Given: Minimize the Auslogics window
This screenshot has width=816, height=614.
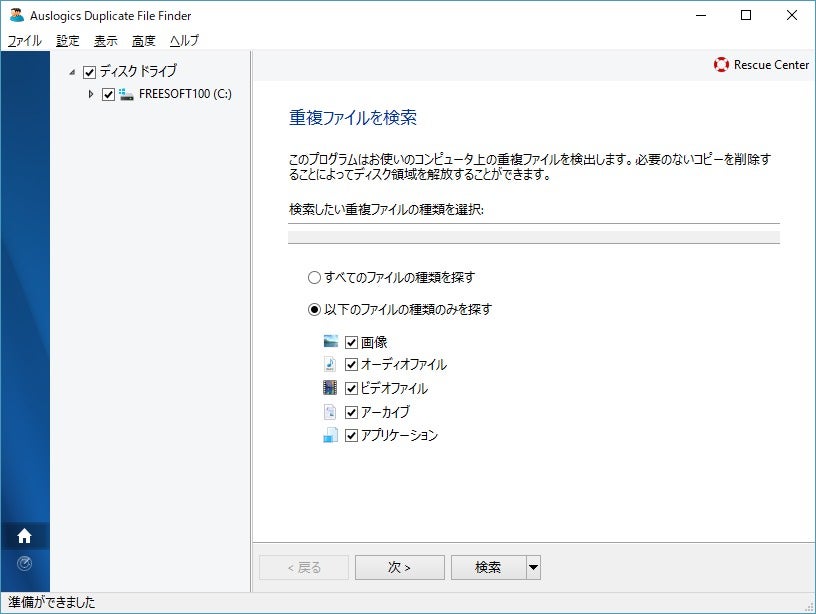Looking at the screenshot, I should 701,15.
